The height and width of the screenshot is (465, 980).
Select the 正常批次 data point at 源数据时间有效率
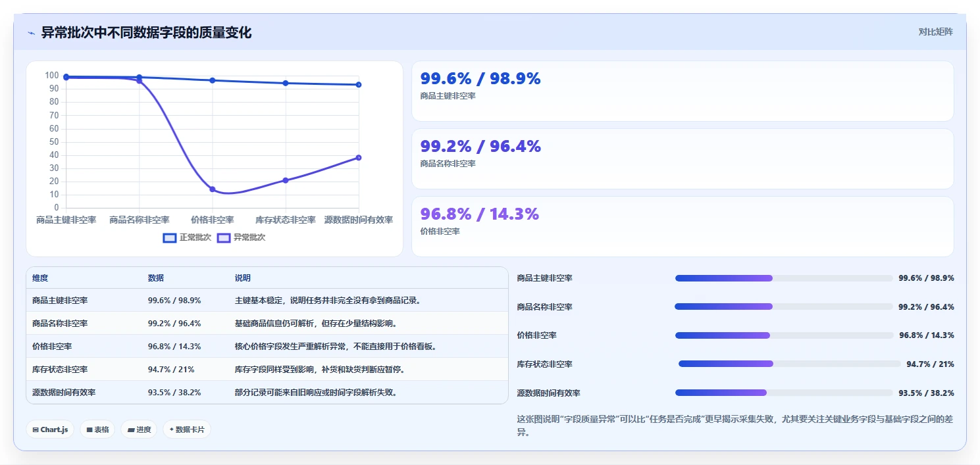tap(359, 84)
